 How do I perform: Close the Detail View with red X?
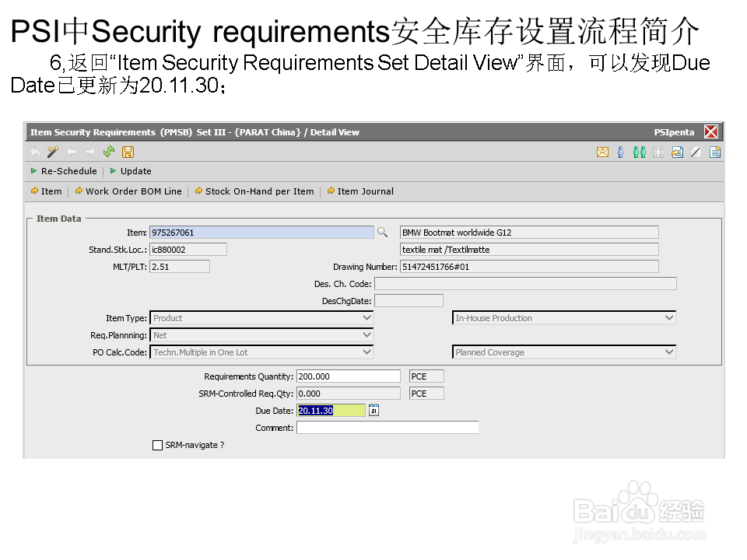point(710,131)
